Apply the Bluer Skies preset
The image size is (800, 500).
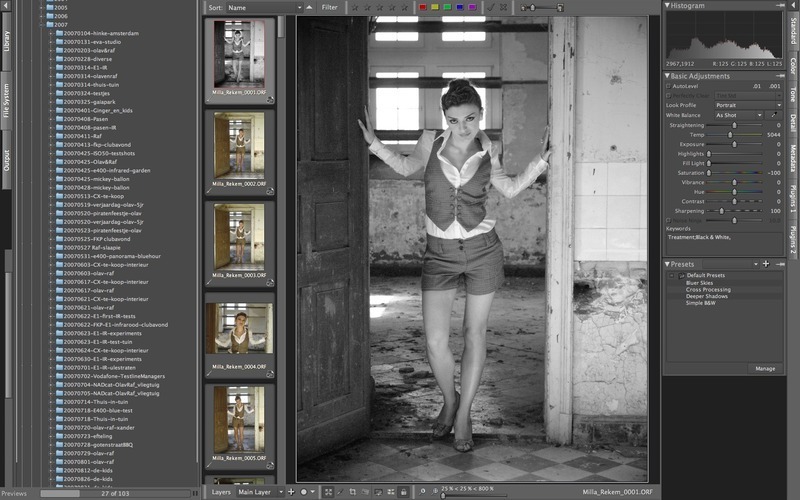[x=699, y=283]
